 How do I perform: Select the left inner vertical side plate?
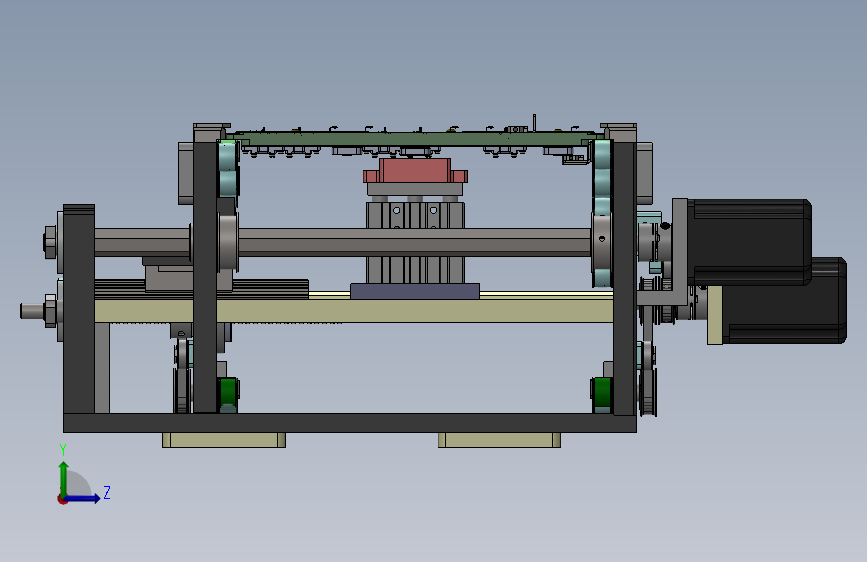(205, 277)
